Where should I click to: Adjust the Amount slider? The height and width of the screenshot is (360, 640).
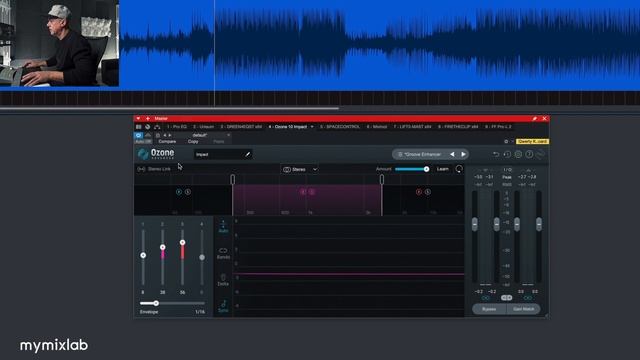(x=412, y=169)
